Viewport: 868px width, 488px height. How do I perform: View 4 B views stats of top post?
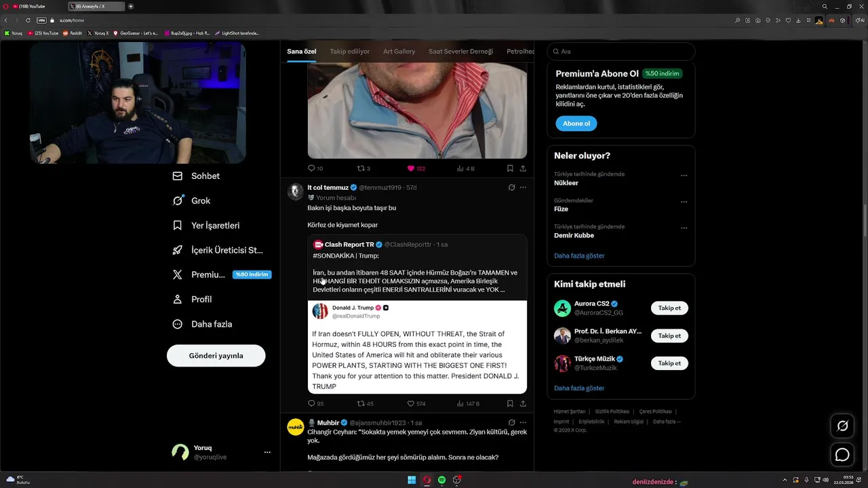(x=466, y=168)
